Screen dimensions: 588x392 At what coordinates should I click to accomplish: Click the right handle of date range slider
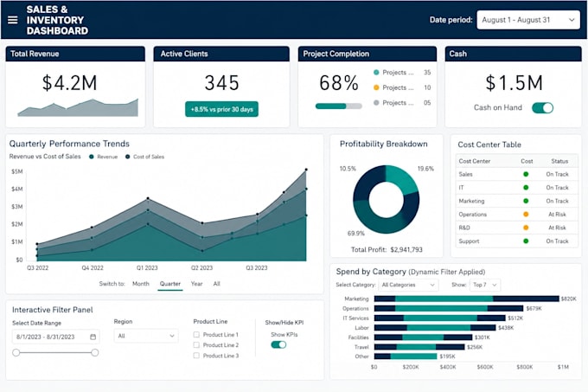pos(95,352)
